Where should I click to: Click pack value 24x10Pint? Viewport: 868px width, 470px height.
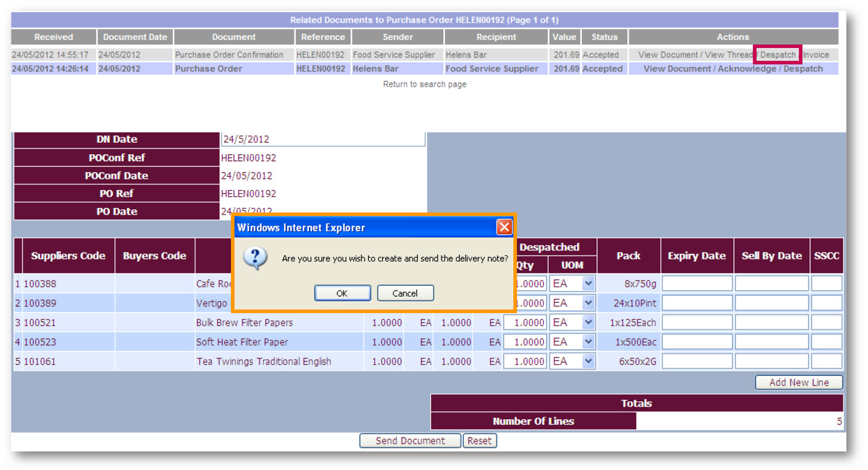(635, 303)
